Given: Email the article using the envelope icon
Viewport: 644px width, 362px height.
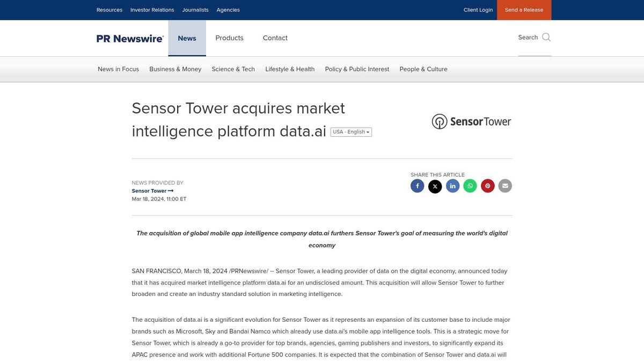Looking at the screenshot, I should pyautogui.click(x=504, y=186).
